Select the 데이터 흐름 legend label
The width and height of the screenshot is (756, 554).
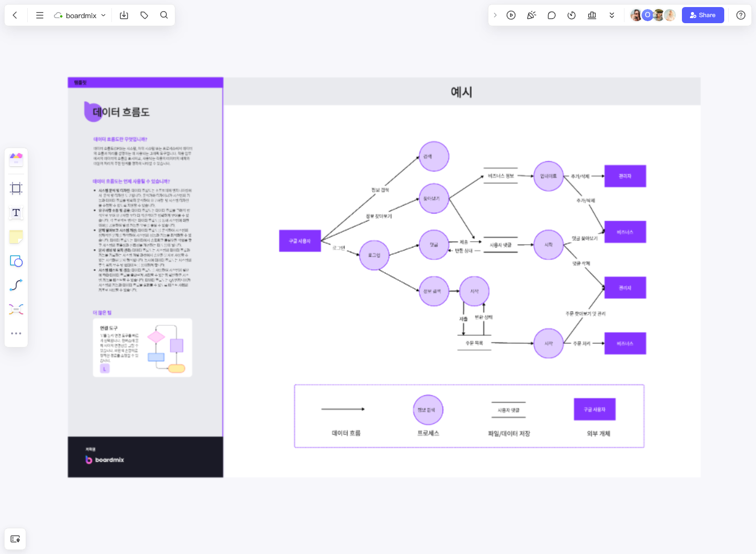tap(346, 433)
